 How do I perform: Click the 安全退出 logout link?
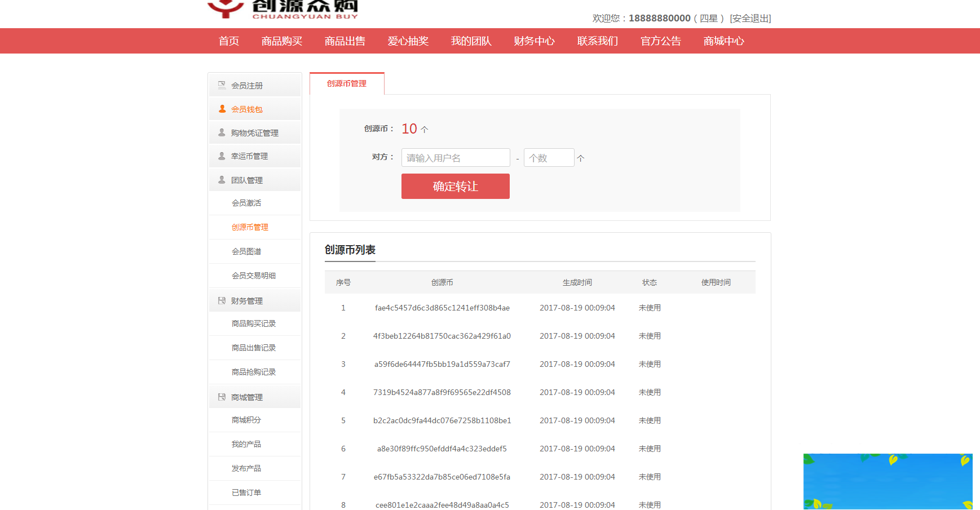point(750,18)
